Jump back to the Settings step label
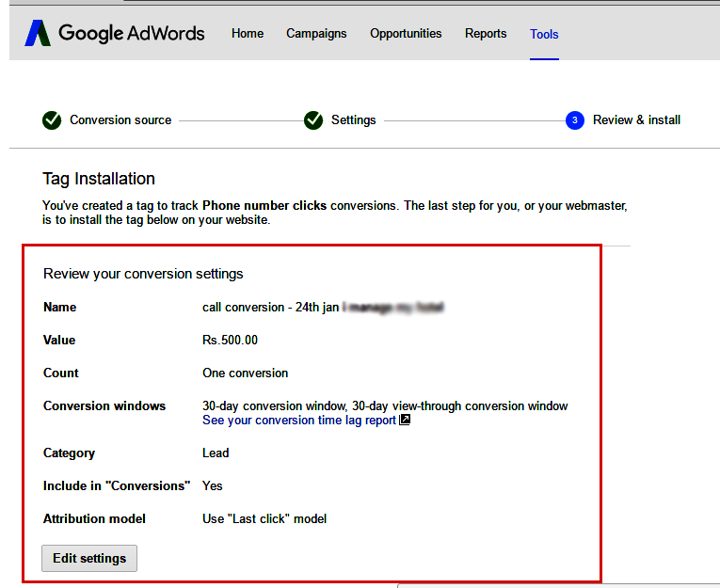720x588 pixels. (x=353, y=120)
